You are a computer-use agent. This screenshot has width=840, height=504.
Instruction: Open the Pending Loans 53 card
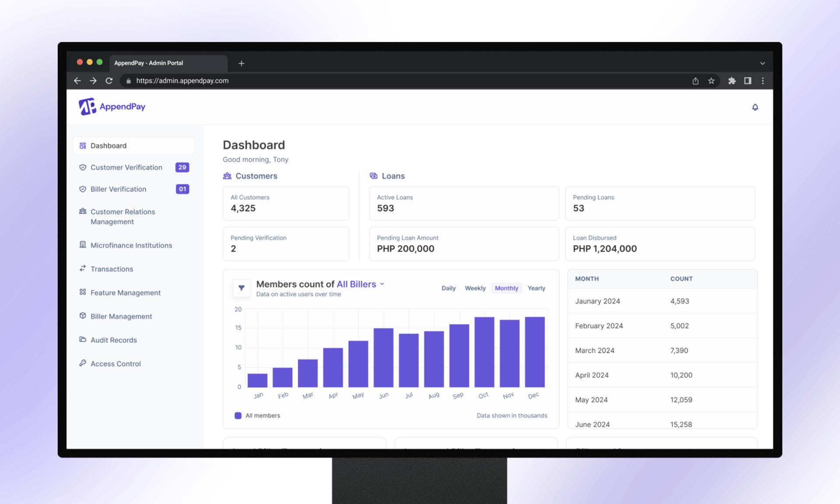click(x=660, y=203)
